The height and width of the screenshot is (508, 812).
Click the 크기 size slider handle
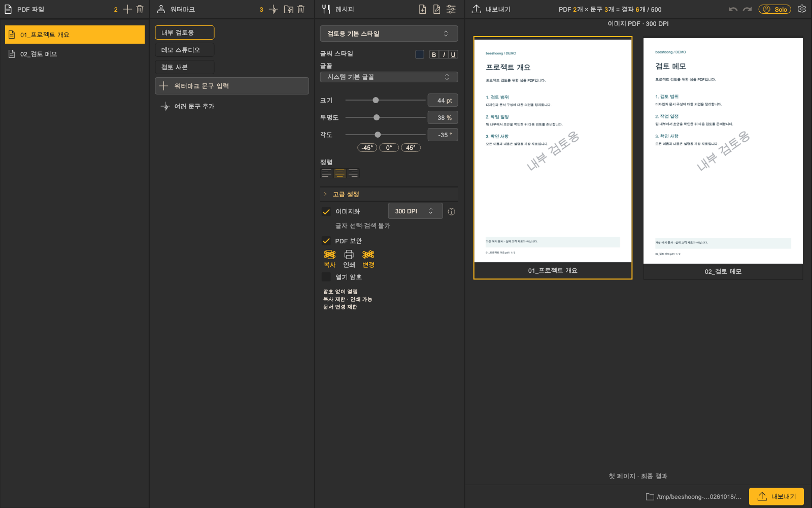(376, 100)
